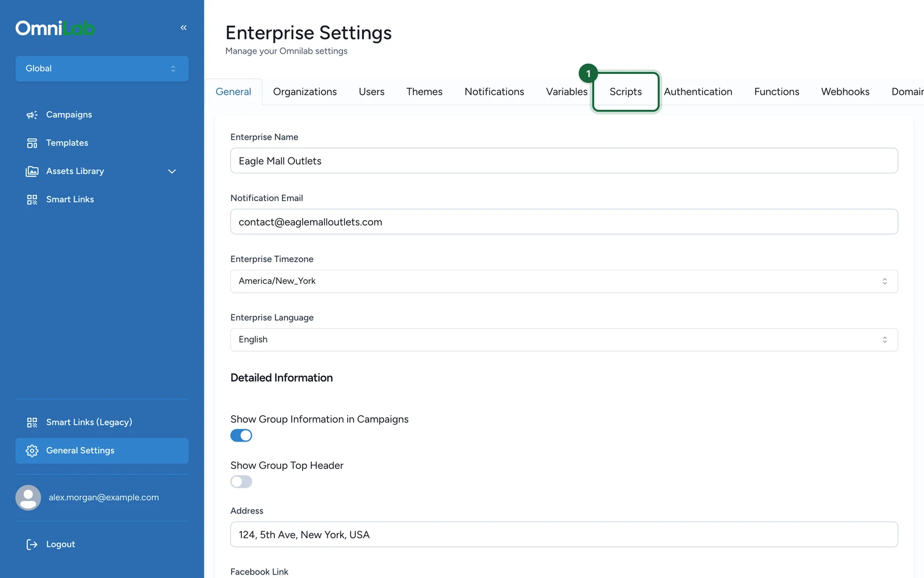Click the OmniLab logo

coord(55,28)
